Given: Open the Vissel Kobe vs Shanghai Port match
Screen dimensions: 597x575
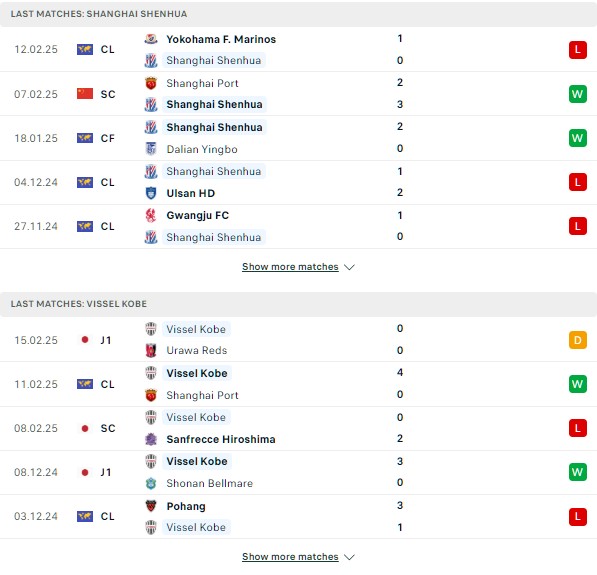Looking at the screenshot, I should point(298,384).
